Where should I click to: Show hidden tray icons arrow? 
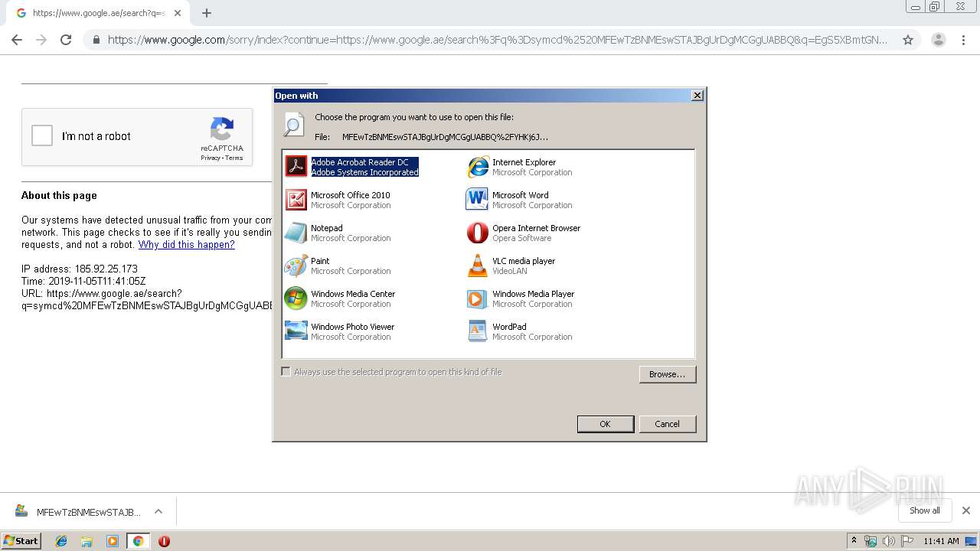click(x=854, y=540)
